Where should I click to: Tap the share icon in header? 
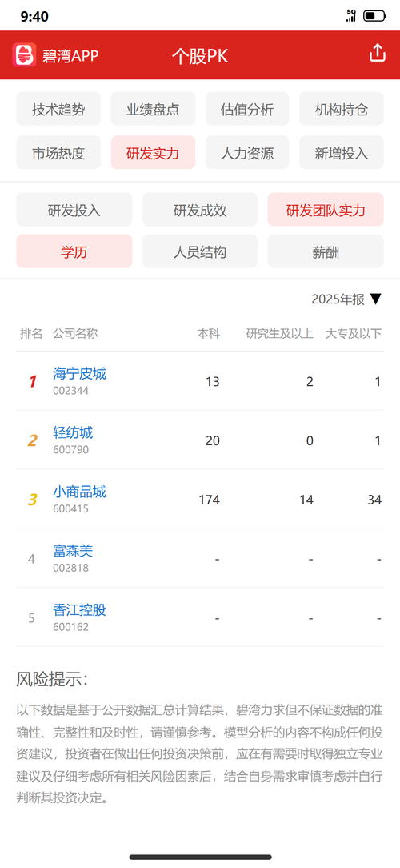(377, 54)
